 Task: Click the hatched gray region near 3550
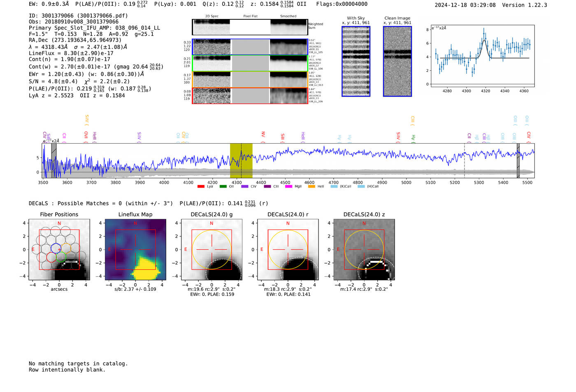pos(54,161)
